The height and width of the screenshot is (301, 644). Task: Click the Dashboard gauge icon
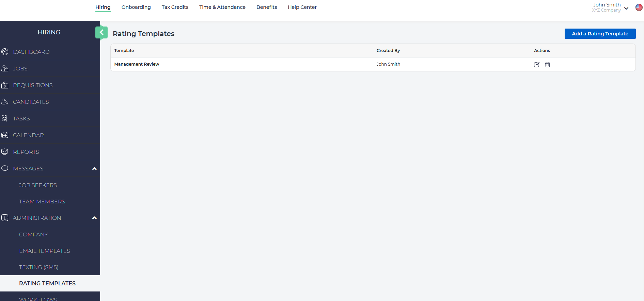(5, 52)
